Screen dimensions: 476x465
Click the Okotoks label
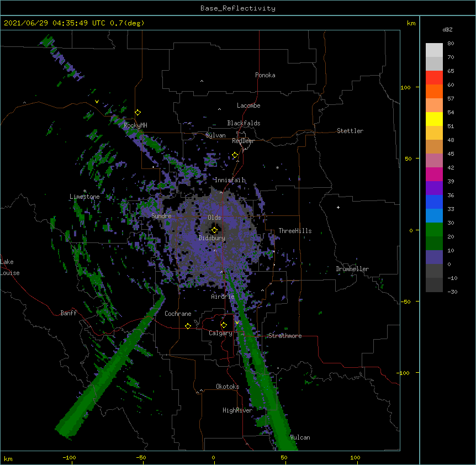coord(228,387)
